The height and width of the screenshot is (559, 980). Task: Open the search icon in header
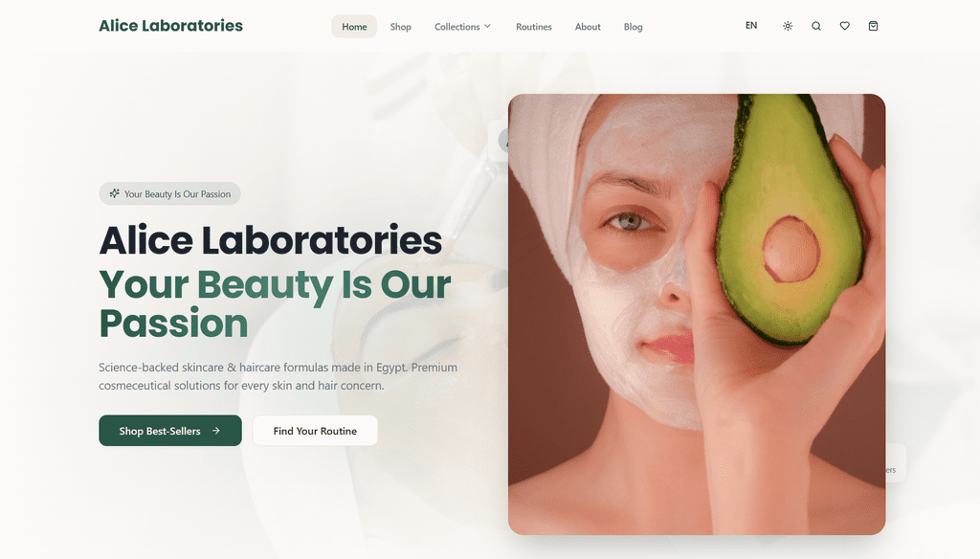pos(816,26)
